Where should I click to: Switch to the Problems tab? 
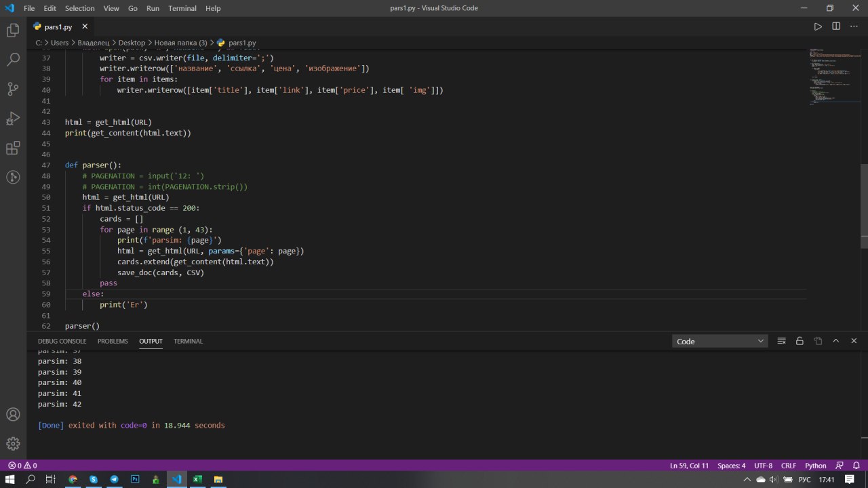tap(113, 341)
